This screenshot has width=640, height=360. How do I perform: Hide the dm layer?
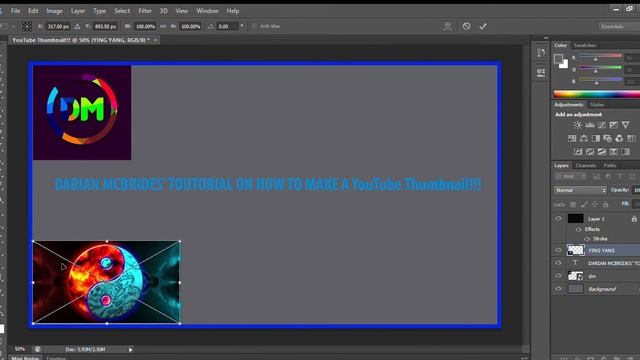pyautogui.click(x=558, y=276)
